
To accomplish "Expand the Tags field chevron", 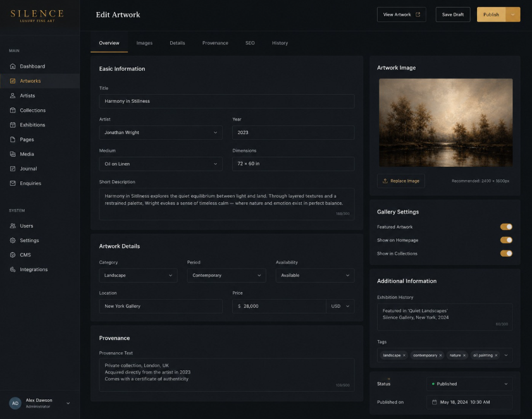I will 506,355.
